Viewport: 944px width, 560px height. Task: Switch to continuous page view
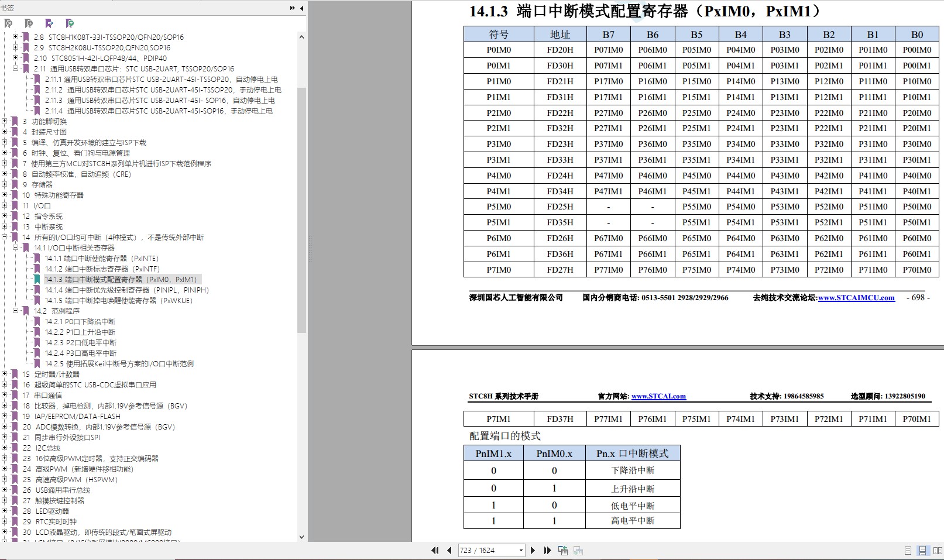922,551
